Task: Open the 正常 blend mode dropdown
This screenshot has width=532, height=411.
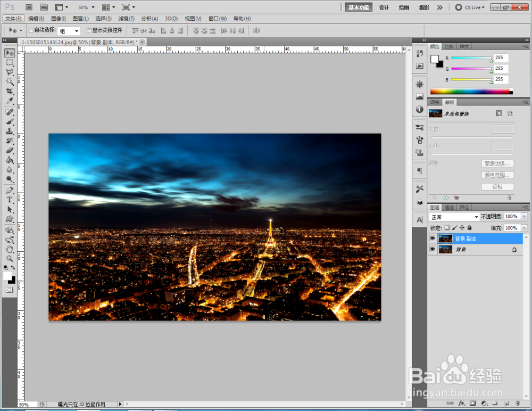Action: point(454,217)
